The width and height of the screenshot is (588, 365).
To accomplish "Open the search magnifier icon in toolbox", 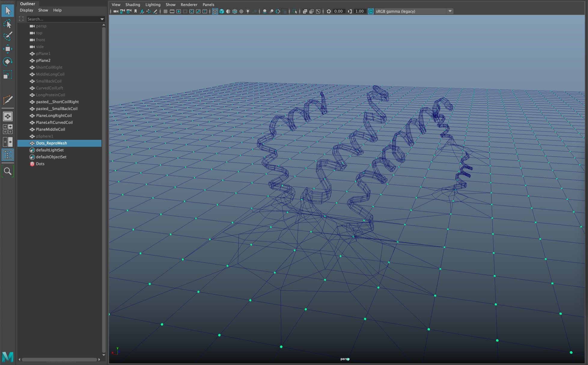I will point(8,171).
